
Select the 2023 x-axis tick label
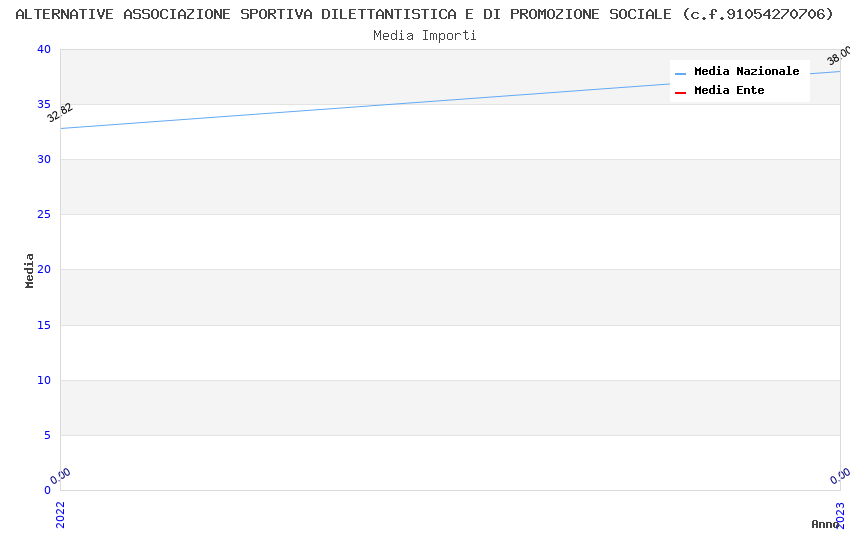click(x=840, y=514)
